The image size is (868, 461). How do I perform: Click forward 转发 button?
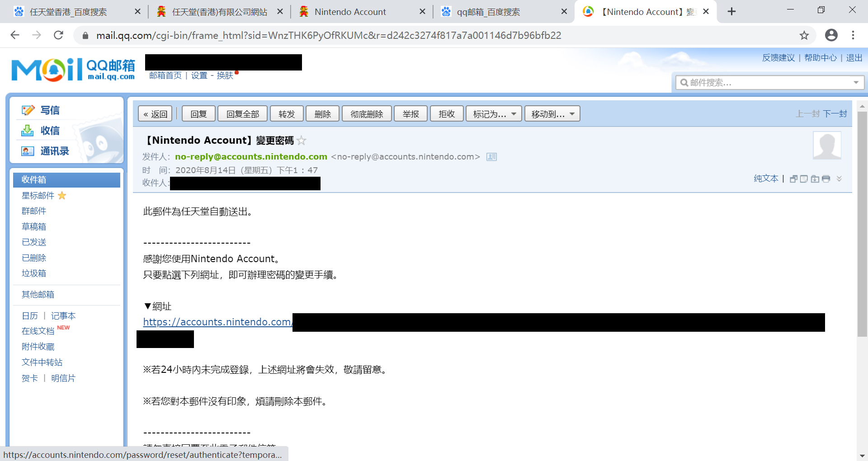(287, 114)
